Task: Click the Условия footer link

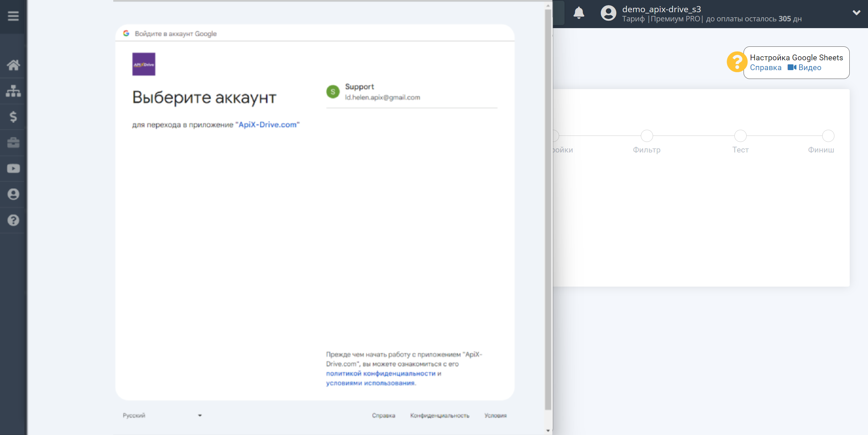Action: [x=495, y=415]
